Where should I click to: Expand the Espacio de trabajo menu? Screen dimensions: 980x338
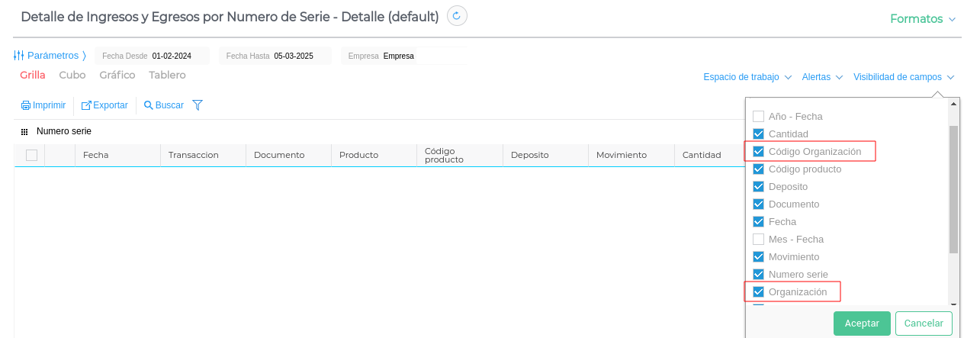point(747,77)
